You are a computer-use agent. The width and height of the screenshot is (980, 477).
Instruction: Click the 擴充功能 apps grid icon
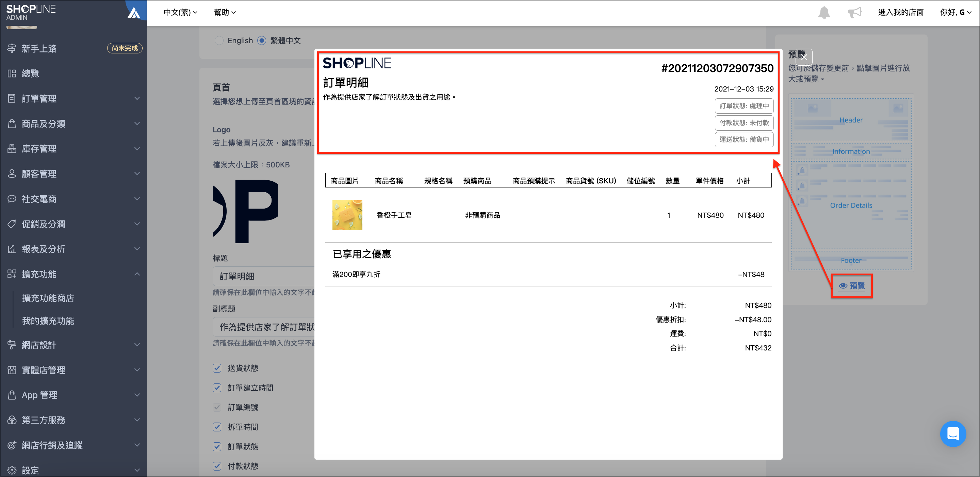click(12, 274)
